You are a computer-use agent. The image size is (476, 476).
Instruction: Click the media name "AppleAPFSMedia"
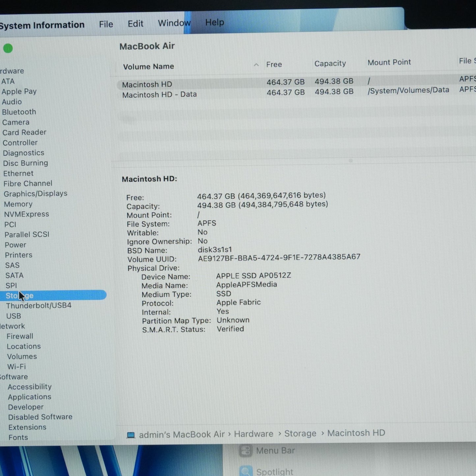coord(247,285)
